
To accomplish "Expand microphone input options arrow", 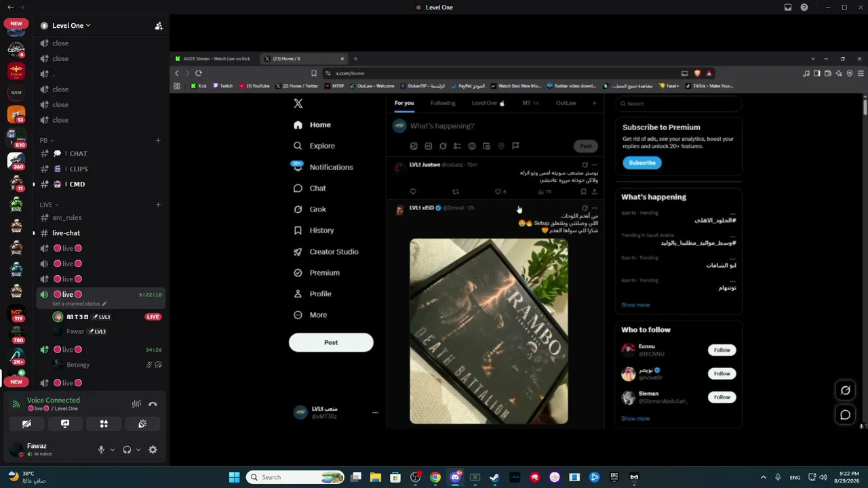I will [x=113, y=449].
